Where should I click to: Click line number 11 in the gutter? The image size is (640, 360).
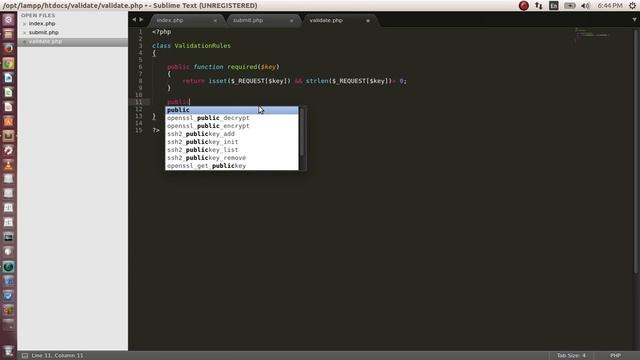tap(139, 102)
